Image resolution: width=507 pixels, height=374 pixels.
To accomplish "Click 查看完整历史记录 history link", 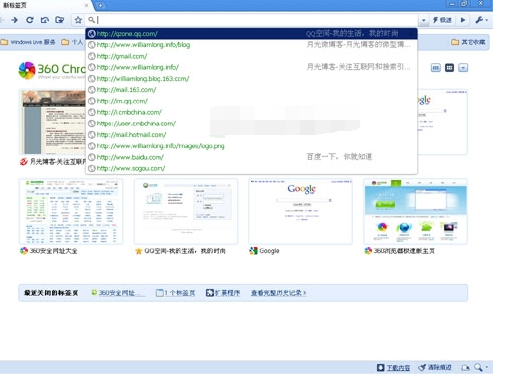I will point(278,293).
